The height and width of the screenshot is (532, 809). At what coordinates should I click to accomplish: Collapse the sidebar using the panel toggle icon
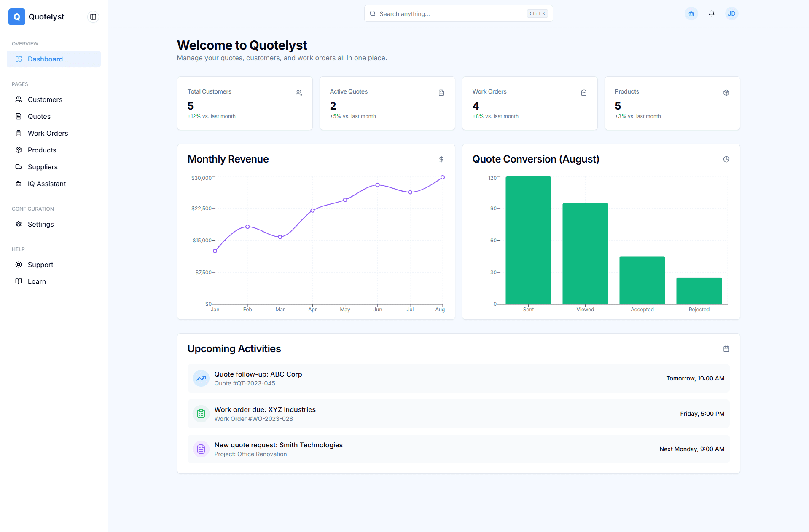pos(93,17)
